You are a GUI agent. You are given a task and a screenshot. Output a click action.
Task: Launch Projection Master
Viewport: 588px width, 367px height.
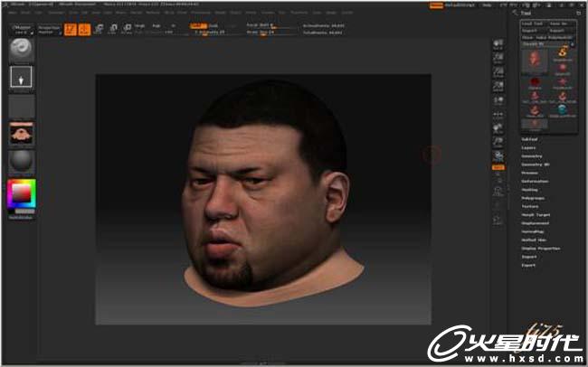pyautogui.click(x=49, y=30)
